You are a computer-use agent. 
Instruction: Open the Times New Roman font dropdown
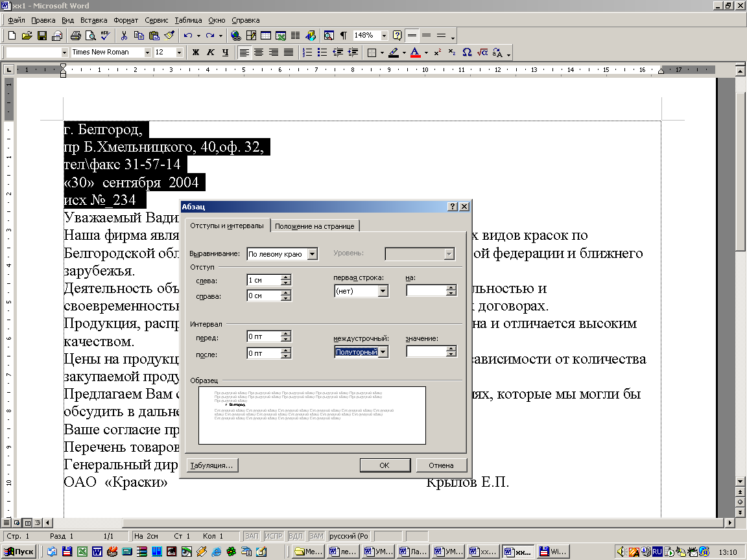click(147, 52)
